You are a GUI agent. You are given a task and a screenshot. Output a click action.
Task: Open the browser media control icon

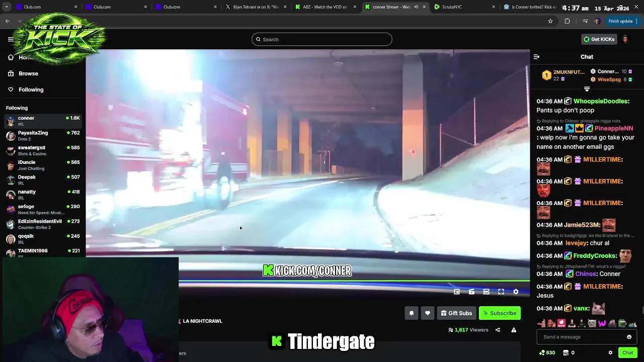point(585,21)
